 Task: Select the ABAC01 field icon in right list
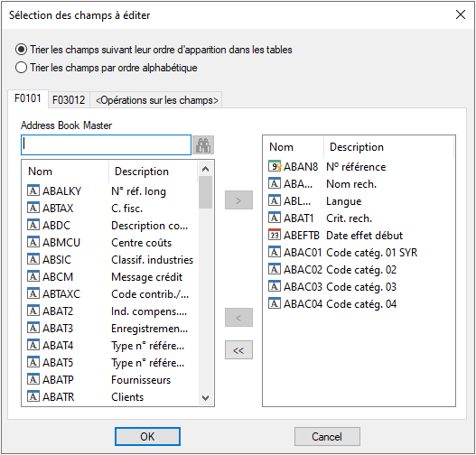[275, 252]
